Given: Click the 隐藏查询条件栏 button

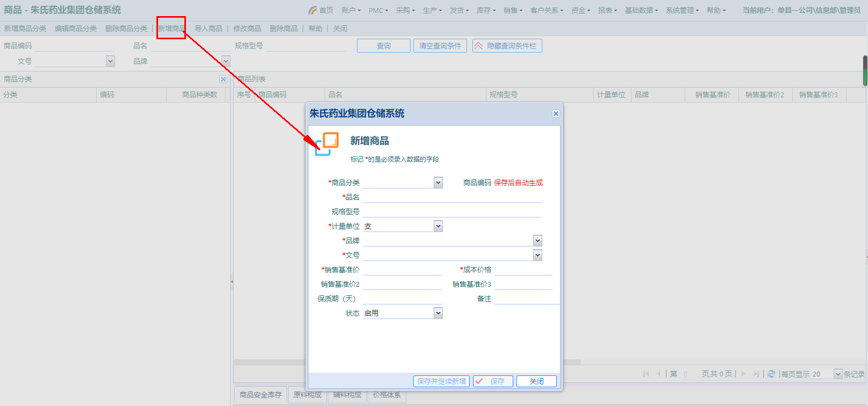Looking at the screenshot, I should (507, 46).
